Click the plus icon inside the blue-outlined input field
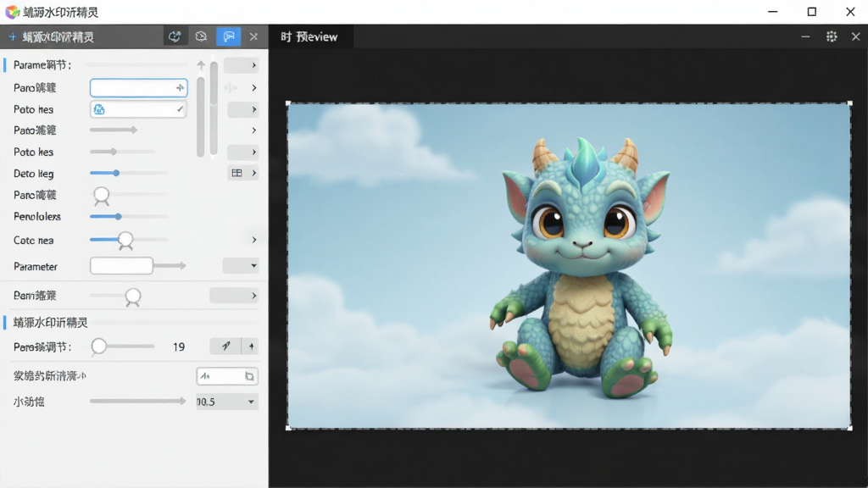 click(x=180, y=87)
